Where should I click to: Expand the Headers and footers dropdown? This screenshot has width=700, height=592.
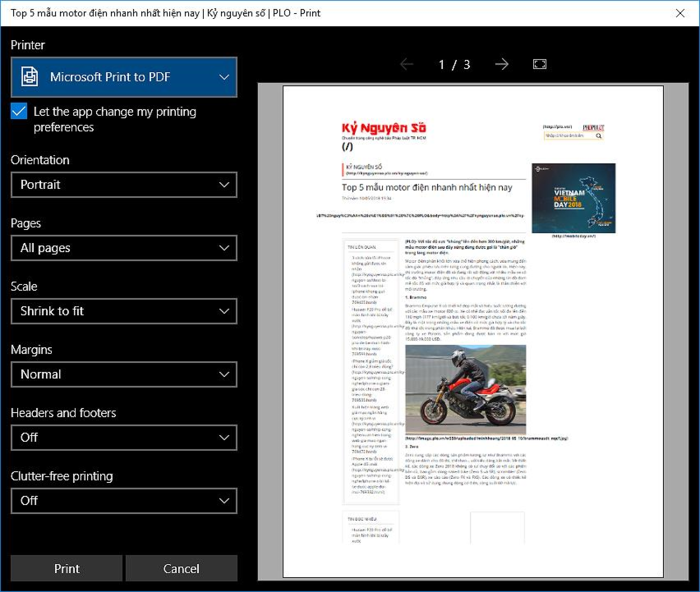click(124, 437)
